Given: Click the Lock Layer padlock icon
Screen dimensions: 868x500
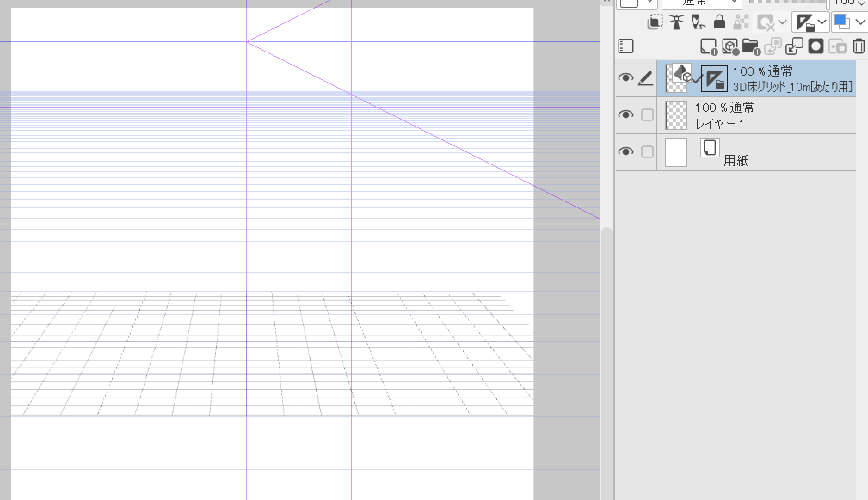Looking at the screenshot, I should coord(719,22).
